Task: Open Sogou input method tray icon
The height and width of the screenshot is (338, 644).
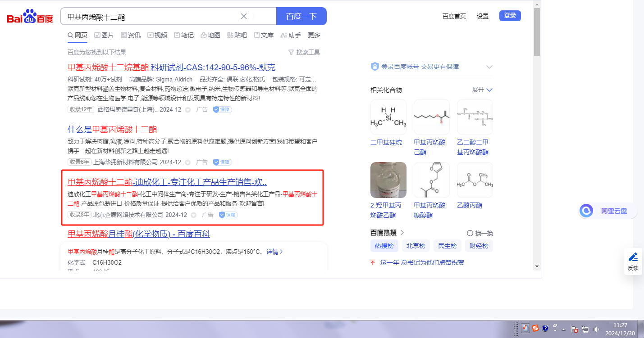Action: point(535,329)
